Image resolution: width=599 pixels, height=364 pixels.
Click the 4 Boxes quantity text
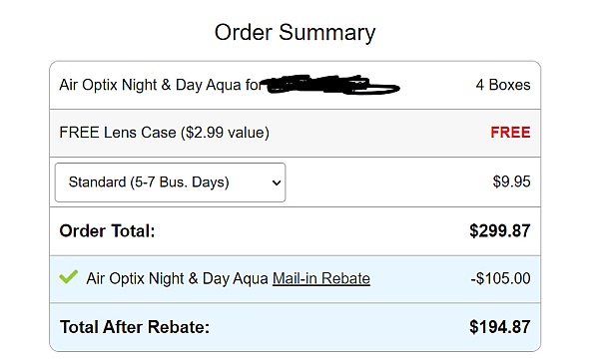[503, 85]
